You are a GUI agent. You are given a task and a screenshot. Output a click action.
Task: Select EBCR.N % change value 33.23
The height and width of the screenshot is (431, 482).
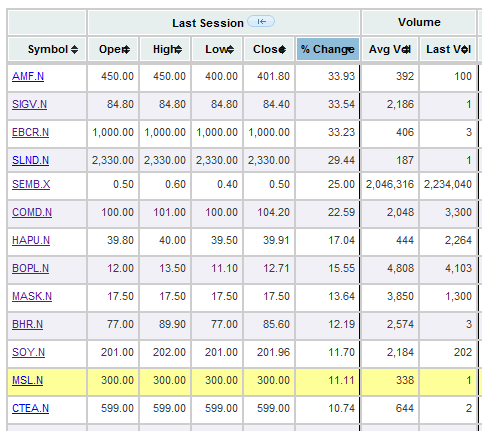click(341, 132)
